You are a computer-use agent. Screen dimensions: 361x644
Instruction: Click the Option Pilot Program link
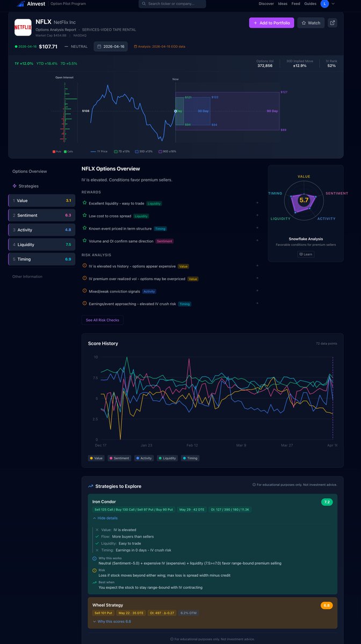(x=68, y=4)
